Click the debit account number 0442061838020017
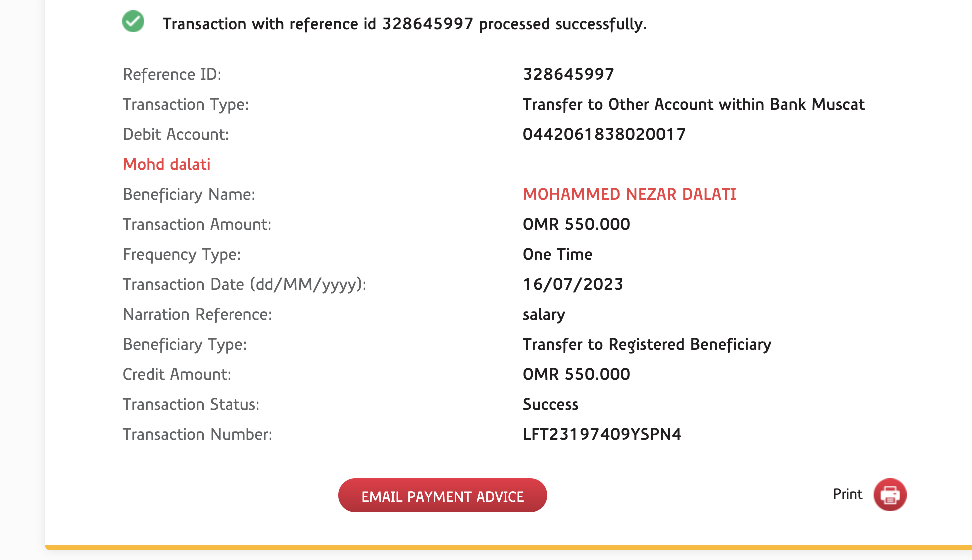972x560 pixels. (604, 134)
